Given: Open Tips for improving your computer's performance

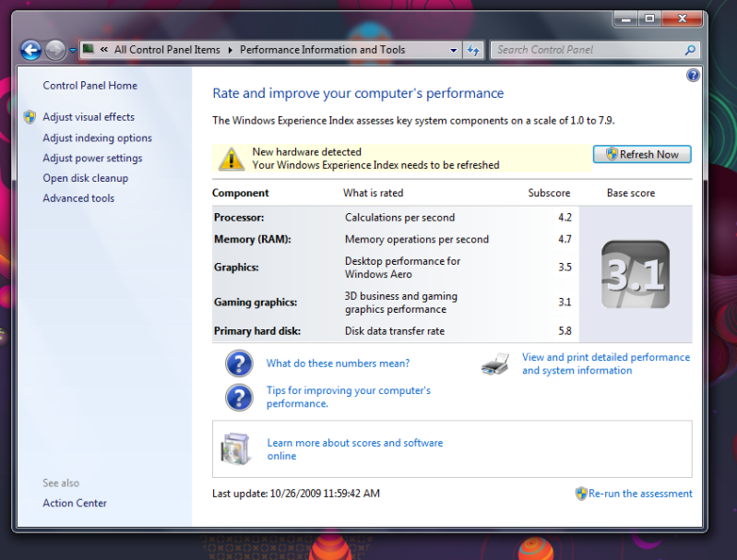Looking at the screenshot, I should click(x=349, y=397).
